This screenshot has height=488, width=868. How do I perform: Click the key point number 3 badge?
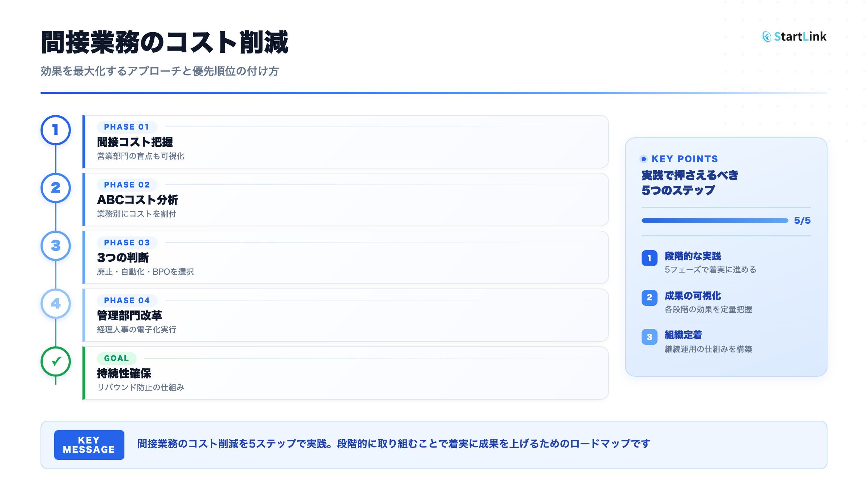[649, 337]
